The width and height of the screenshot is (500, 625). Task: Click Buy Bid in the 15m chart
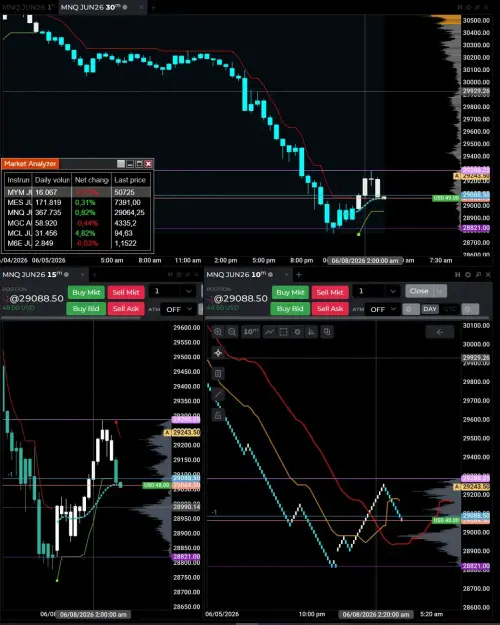click(x=86, y=309)
